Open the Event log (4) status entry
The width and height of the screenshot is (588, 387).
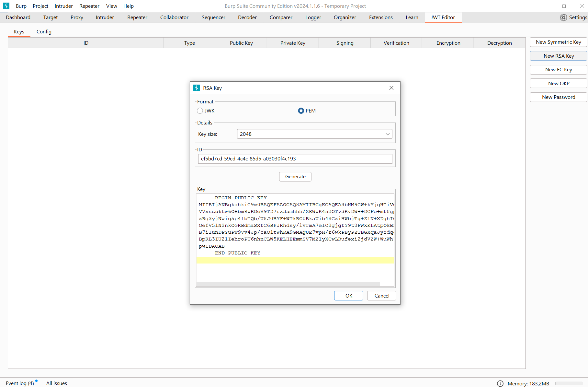20,383
